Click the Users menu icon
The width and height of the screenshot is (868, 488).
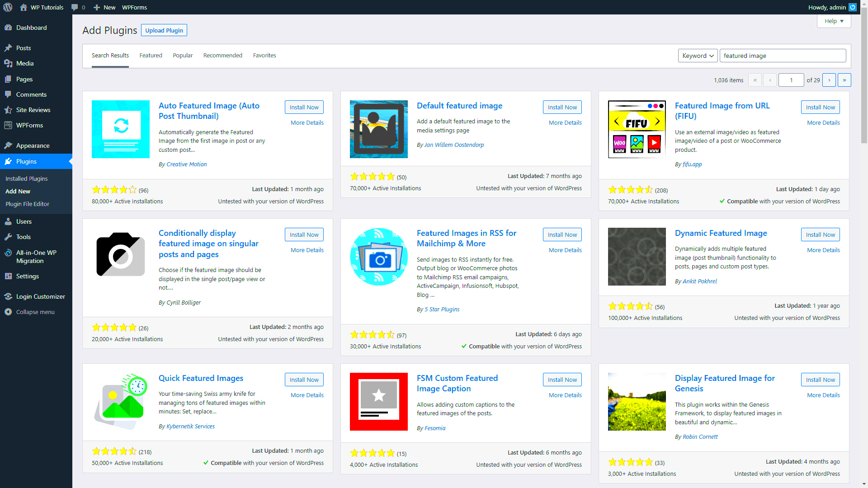tap(9, 222)
